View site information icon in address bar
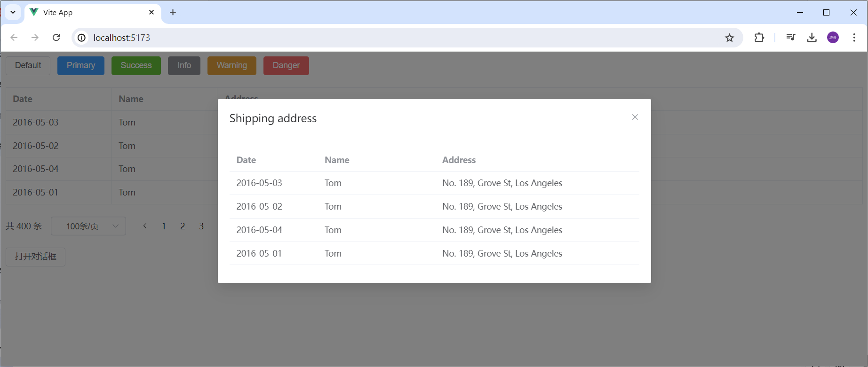 82,38
